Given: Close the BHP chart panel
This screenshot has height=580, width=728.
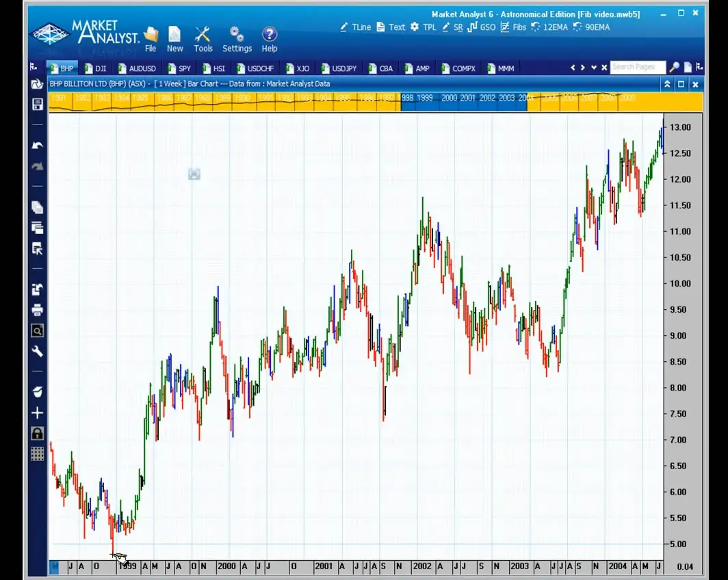Looking at the screenshot, I should [695, 84].
